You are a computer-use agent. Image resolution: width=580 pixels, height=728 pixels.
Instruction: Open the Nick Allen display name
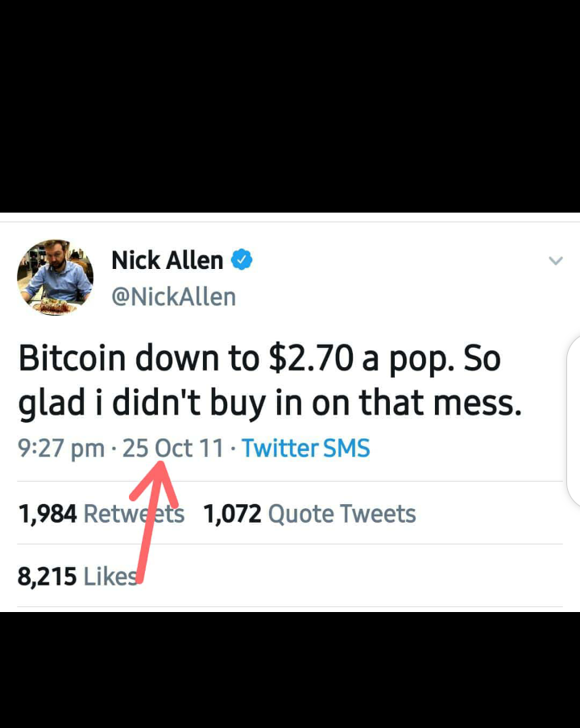[x=168, y=260]
